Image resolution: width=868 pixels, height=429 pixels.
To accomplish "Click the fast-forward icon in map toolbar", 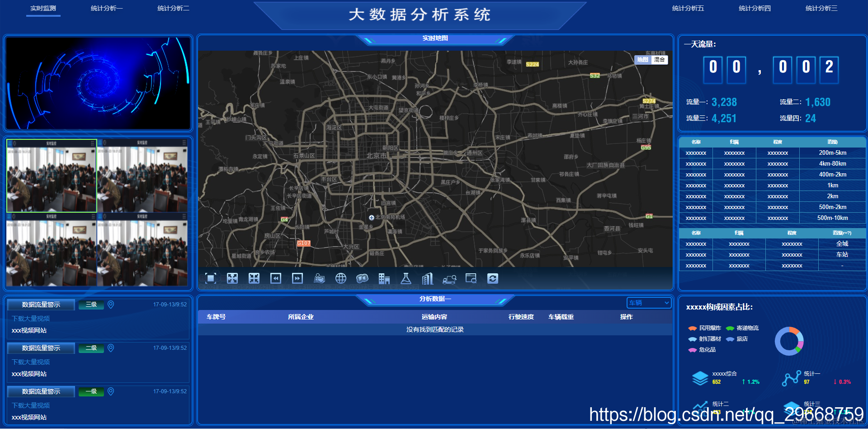I will click(x=297, y=278).
